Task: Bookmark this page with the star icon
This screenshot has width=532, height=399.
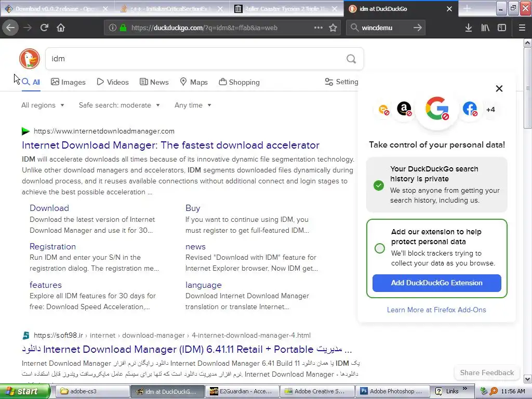Action: pyautogui.click(x=333, y=28)
